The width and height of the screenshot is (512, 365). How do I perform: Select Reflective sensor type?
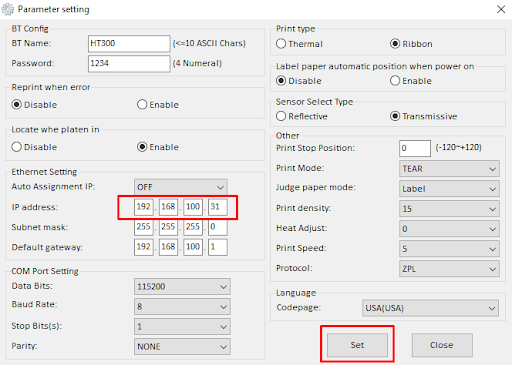point(302,116)
